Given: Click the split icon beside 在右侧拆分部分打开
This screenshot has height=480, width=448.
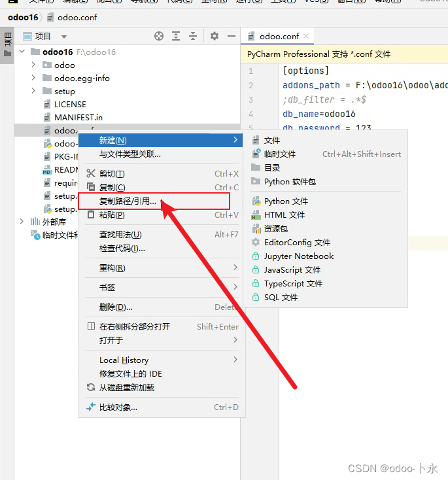Looking at the screenshot, I should 91,326.
